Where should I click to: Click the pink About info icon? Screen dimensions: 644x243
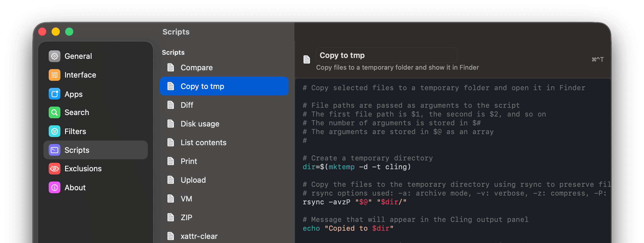tap(55, 187)
